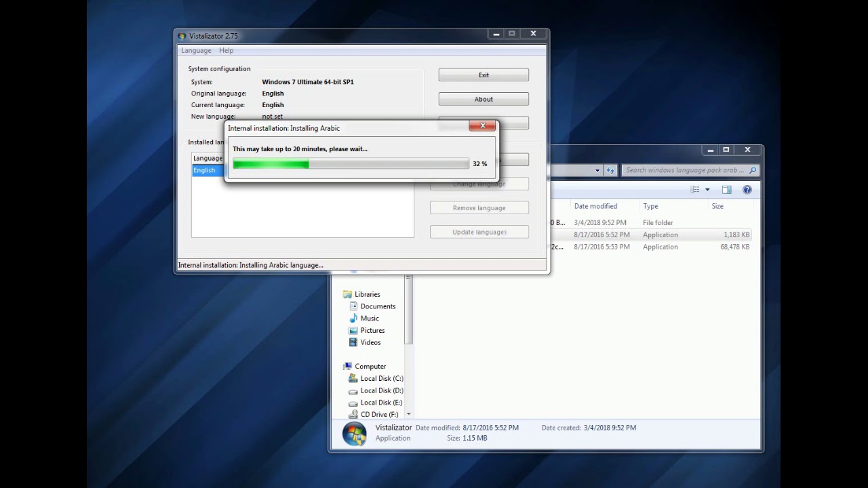Click the Local Disk (D:) drive icon
The width and height of the screenshot is (868, 488).
point(353,390)
